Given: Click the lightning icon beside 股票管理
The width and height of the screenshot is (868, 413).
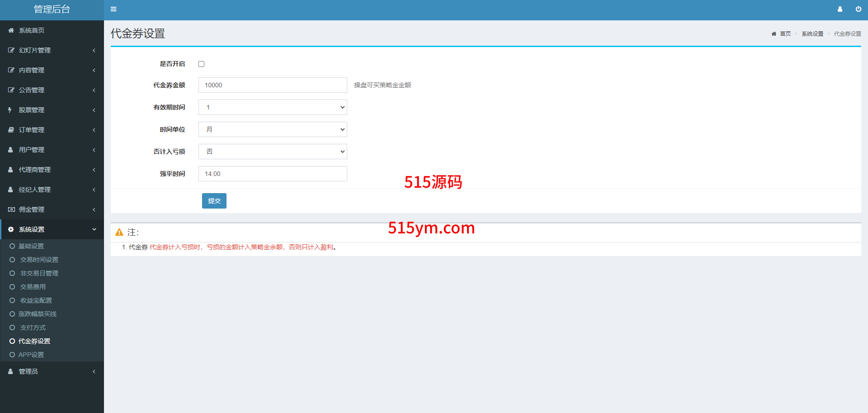Looking at the screenshot, I should click(10, 110).
